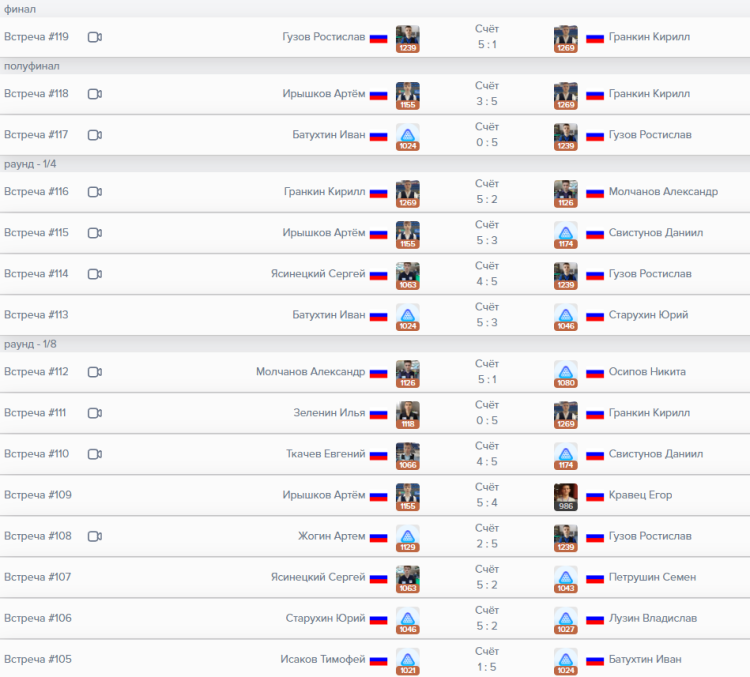Select the полуфинал section header
Viewport: 750px width, 677px height.
click(32, 66)
